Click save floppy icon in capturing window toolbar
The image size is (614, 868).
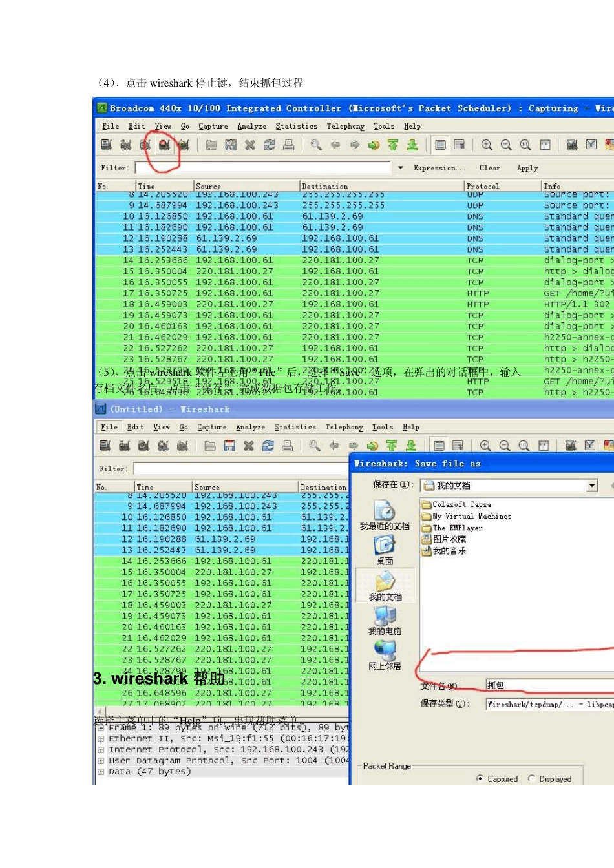coord(231,145)
